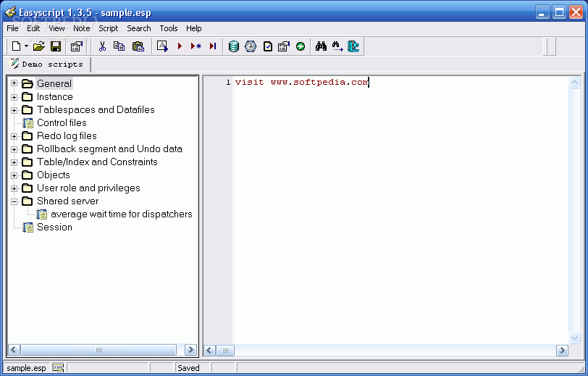Select the Session script item
The height and width of the screenshot is (376, 588).
pyautogui.click(x=54, y=227)
